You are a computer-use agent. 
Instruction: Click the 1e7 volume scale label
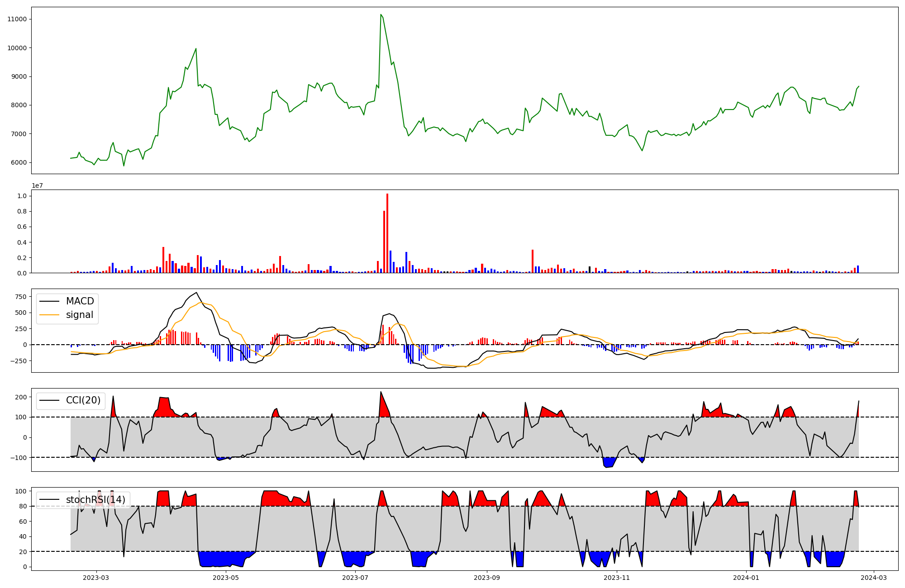coord(37,185)
